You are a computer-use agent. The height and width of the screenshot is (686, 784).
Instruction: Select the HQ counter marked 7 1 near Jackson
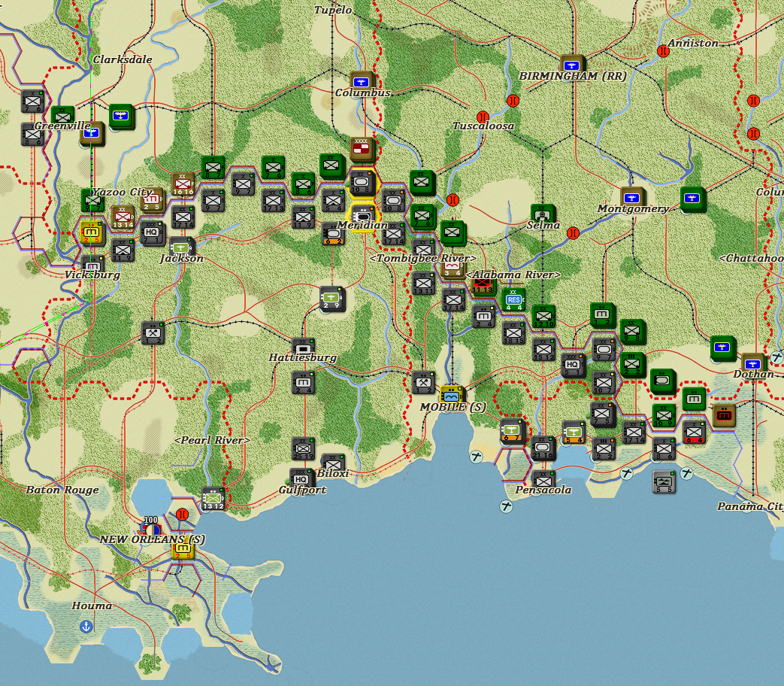pos(152,232)
